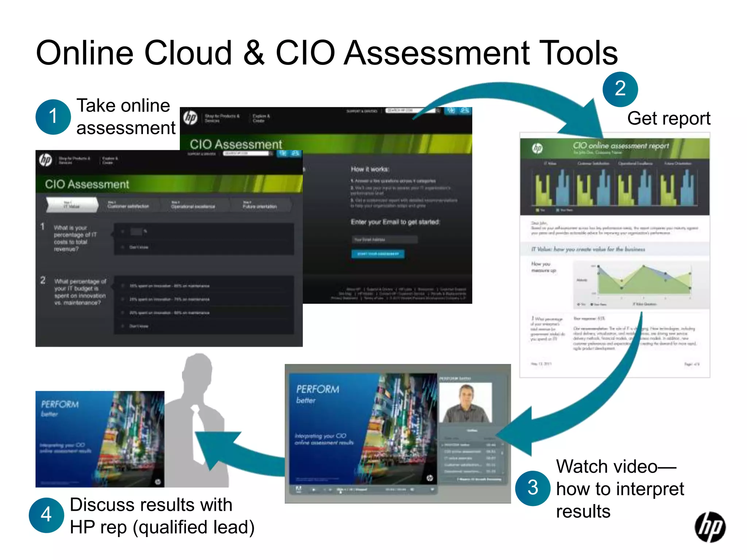Image resolution: width=747 pixels, height=560 pixels.
Task: Click the round HP logo at the slide's bottom-right corner
Action: pos(709,527)
